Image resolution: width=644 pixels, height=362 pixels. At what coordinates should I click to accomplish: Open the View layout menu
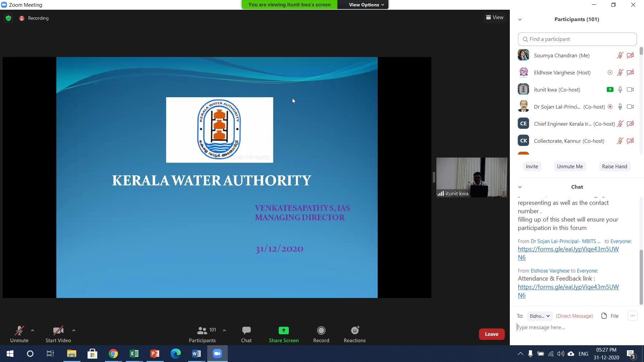(495, 17)
